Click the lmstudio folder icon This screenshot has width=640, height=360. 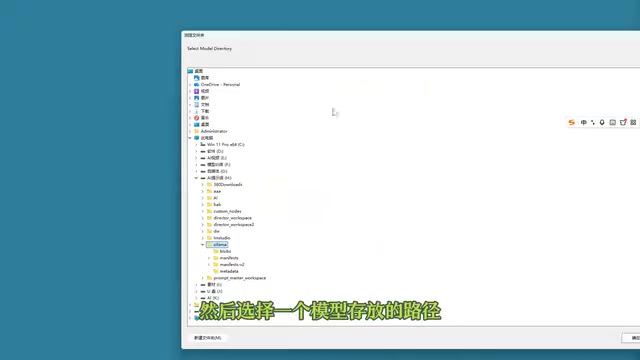coord(209,238)
